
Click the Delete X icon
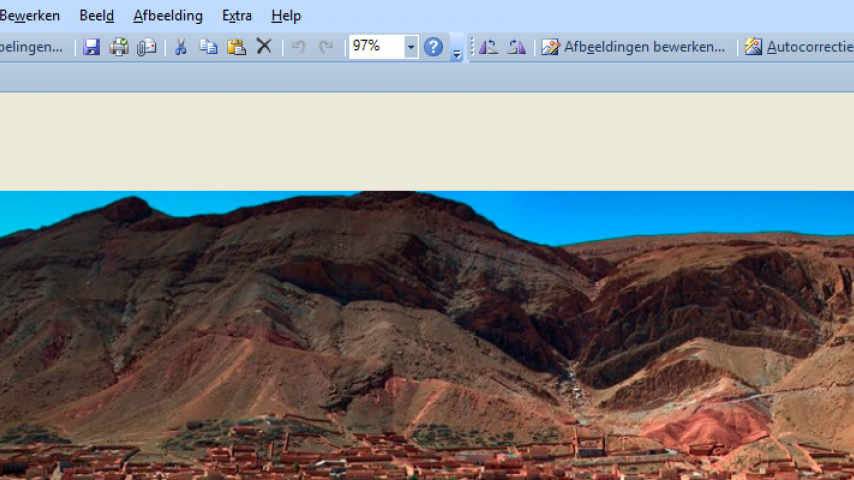264,47
